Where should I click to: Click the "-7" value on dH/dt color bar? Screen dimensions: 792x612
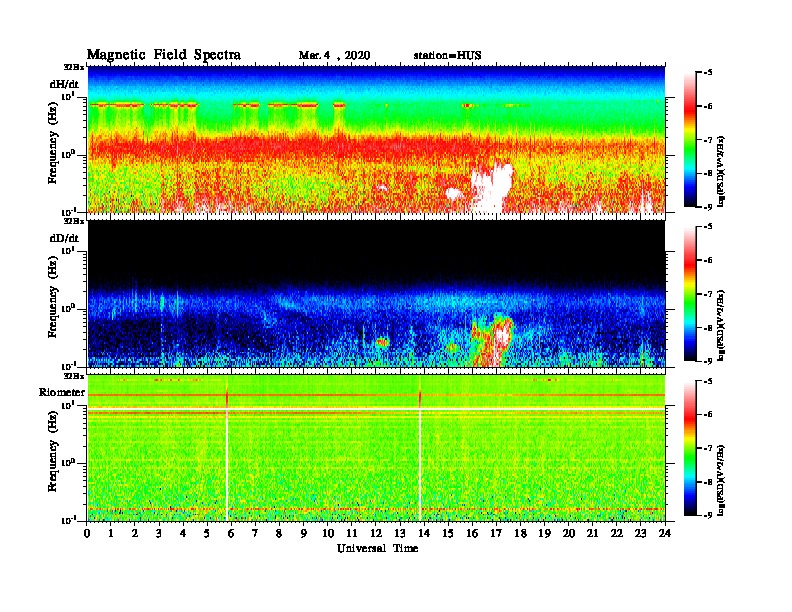pos(707,140)
